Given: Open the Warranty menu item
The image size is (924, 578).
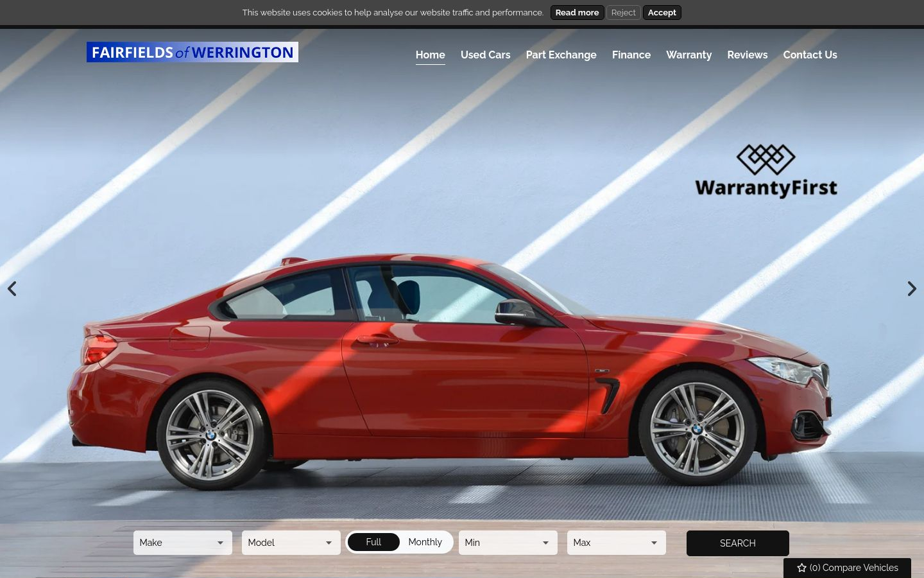Looking at the screenshot, I should pyautogui.click(x=689, y=55).
